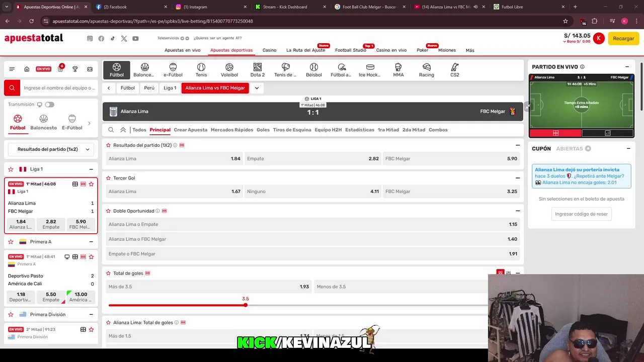Open the YouTube social icon in header
This screenshot has width=644, height=362.
(135, 39)
